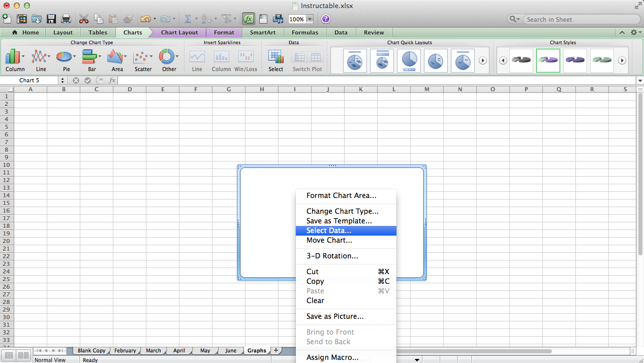Screen dimensions: 644x363
Task: Click the Undo arrow icon
Action: click(x=145, y=19)
